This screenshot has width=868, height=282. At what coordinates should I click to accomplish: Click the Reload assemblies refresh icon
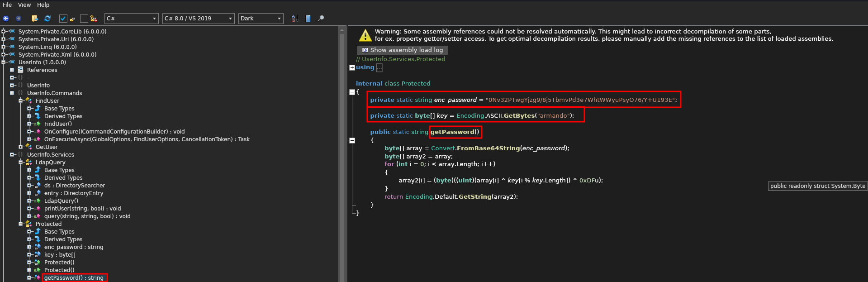click(47, 19)
